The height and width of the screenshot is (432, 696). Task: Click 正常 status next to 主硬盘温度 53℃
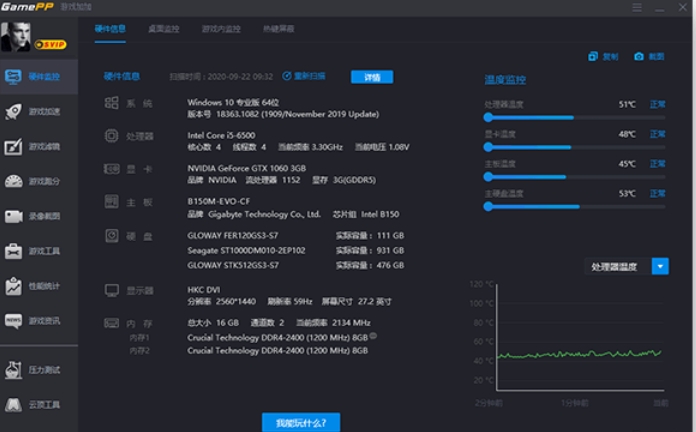[657, 194]
